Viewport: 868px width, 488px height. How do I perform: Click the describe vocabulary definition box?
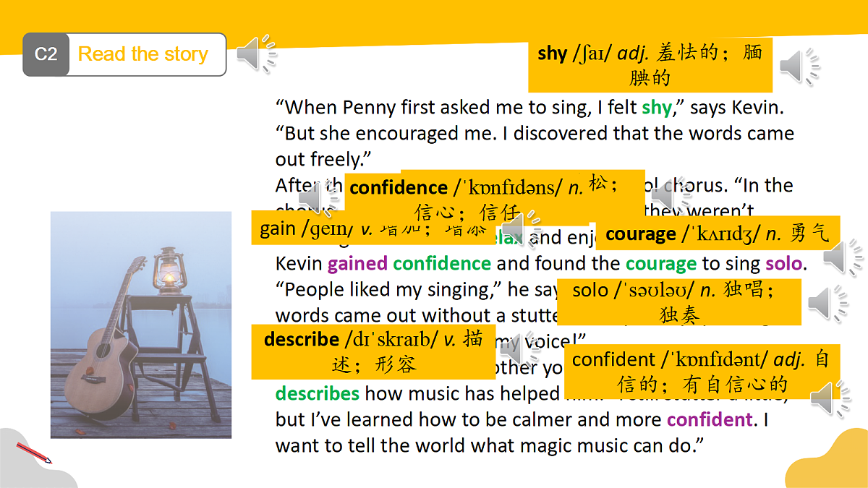pyautogui.click(x=373, y=352)
